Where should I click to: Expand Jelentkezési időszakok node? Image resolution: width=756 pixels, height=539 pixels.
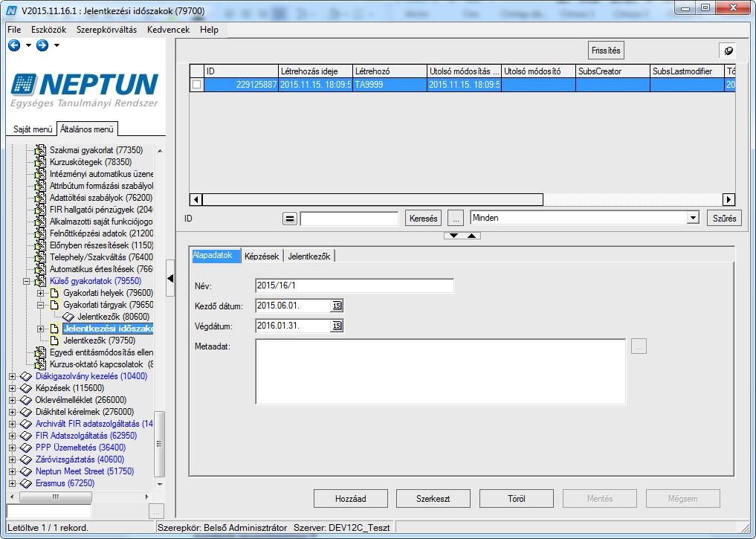click(x=40, y=329)
